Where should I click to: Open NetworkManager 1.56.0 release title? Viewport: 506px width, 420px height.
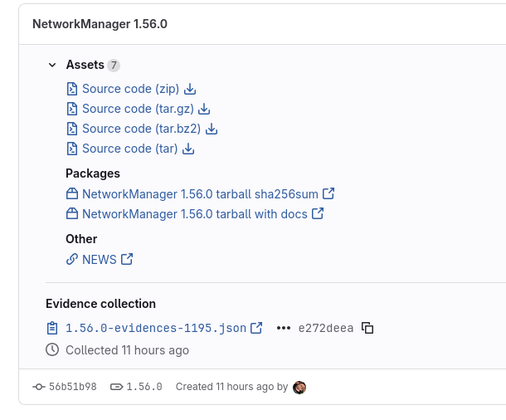coord(100,24)
